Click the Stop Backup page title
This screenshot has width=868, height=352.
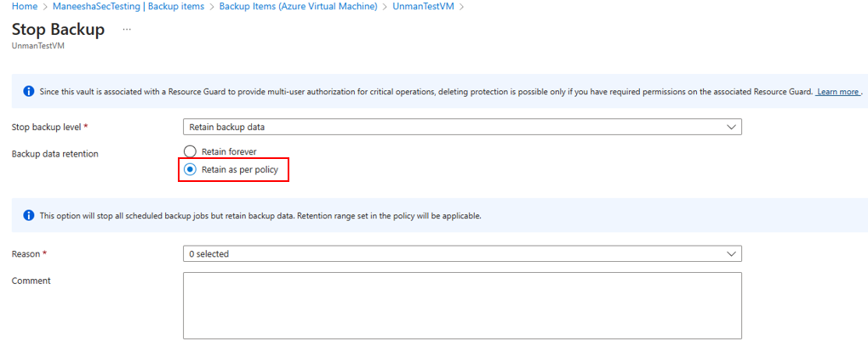(x=58, y=30)
